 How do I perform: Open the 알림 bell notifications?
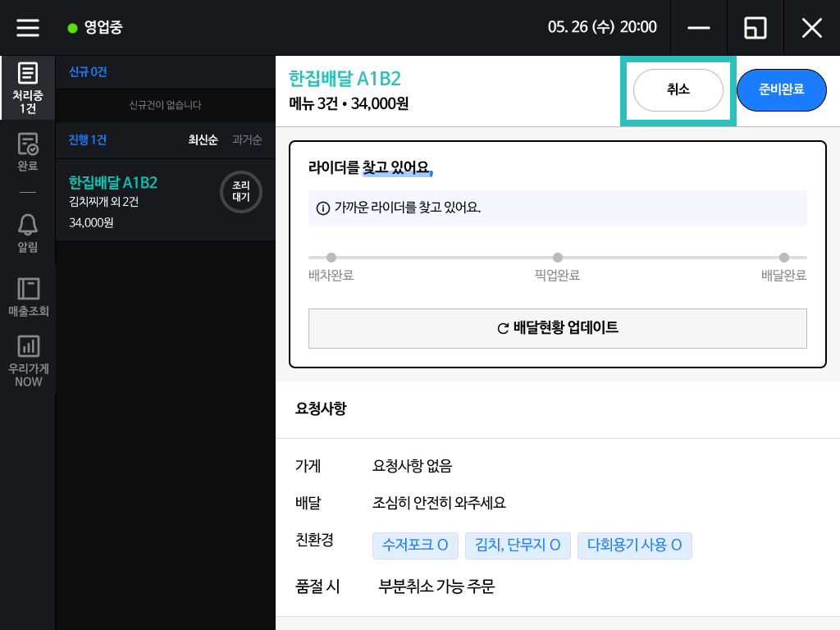(28, 233)
